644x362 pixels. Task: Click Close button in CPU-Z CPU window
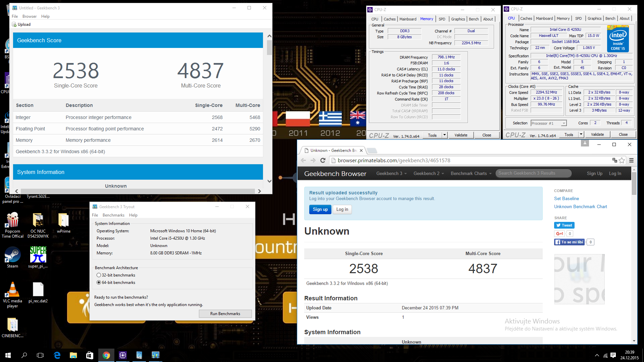point(623,134)
